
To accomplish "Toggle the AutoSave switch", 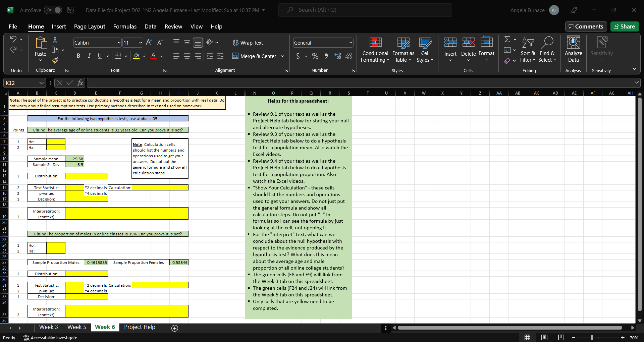I will tap(53, 10).
